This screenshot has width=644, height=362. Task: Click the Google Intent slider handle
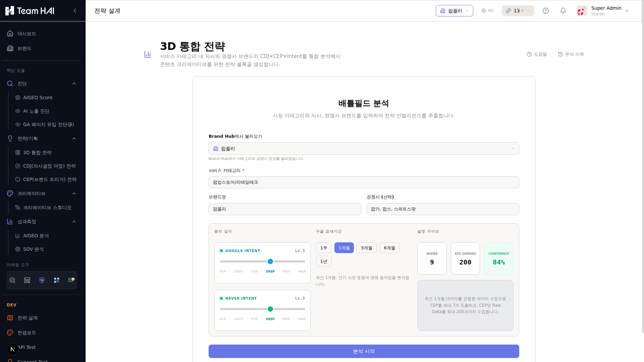click(270, 261)
